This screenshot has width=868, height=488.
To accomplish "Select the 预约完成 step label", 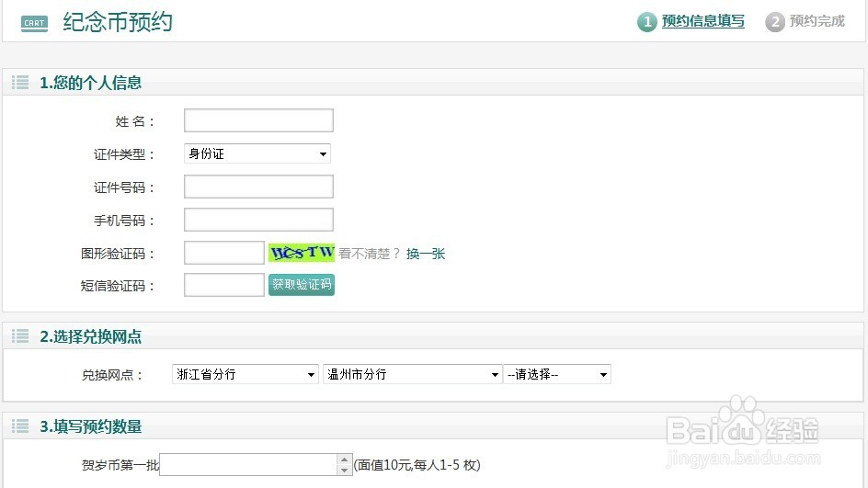I will (817, 21).
